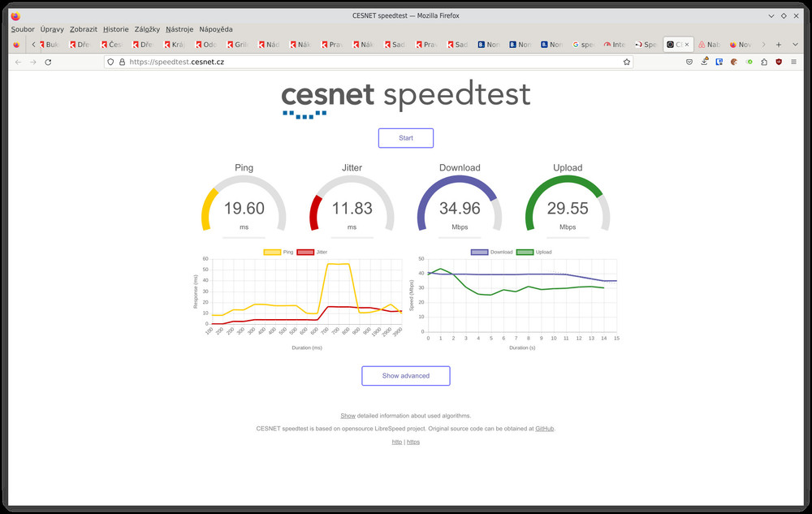
Task: Open window menu via Firefox title bar icon
Action: [x=15, y=16]
